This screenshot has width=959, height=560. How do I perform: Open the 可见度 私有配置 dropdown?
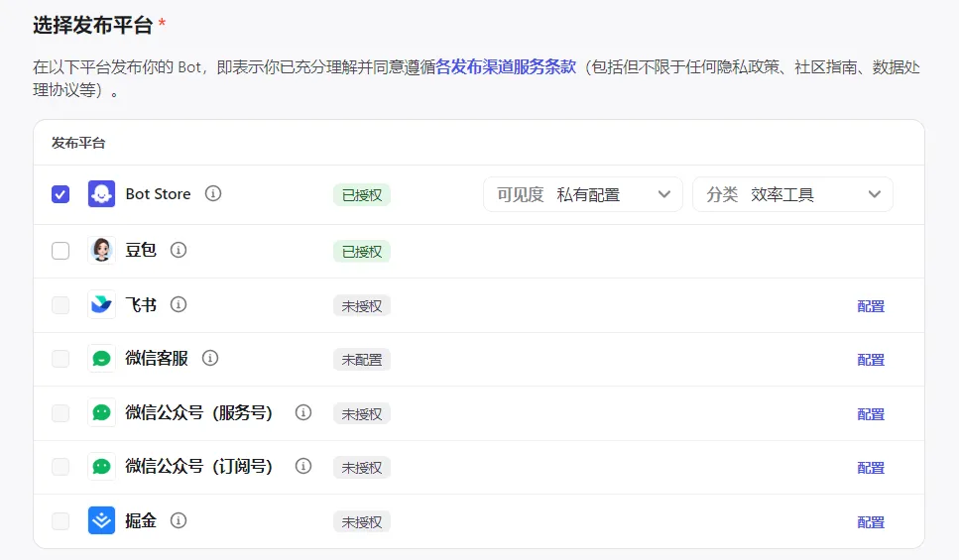pyautogui.click(x=583, y=194)
